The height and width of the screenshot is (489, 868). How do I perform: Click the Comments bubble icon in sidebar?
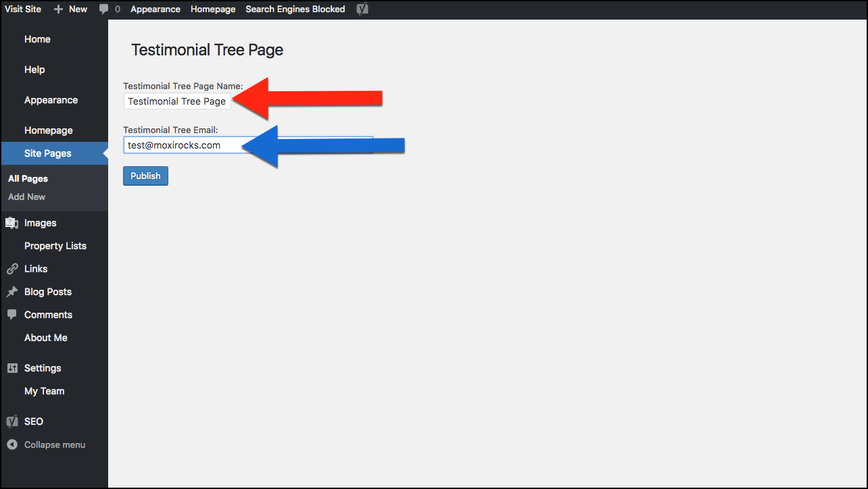click(12, 315)
